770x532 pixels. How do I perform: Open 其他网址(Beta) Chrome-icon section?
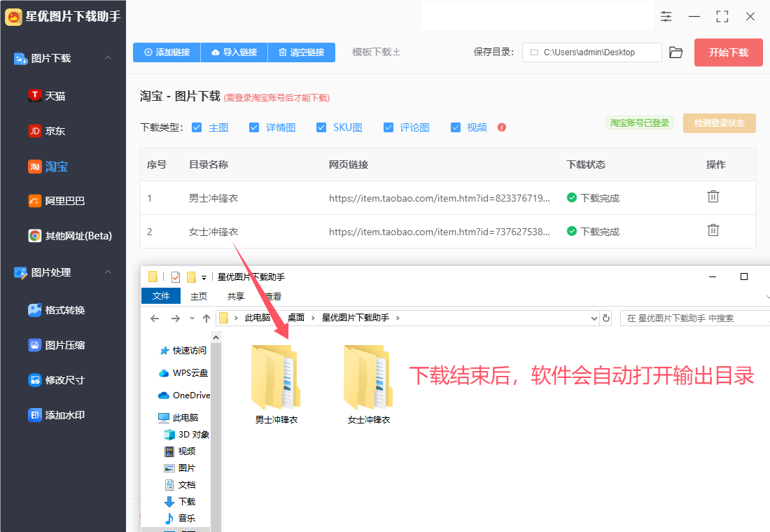click(x=70, y=236)
